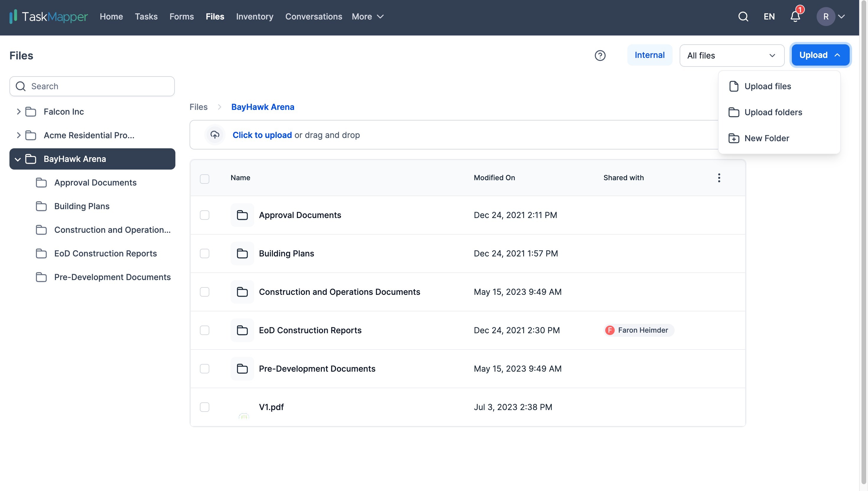Go to the Inventory tab
Screen dimensions: 868x491
[254, 17]
